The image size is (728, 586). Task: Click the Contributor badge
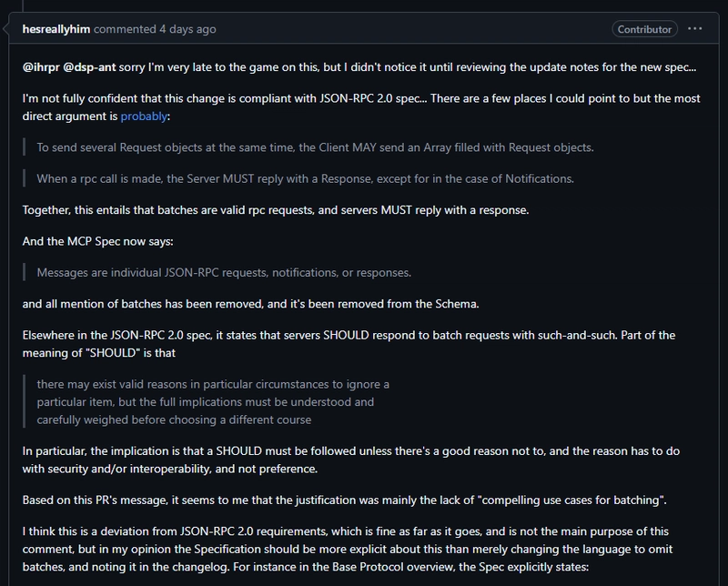(645, 29)
